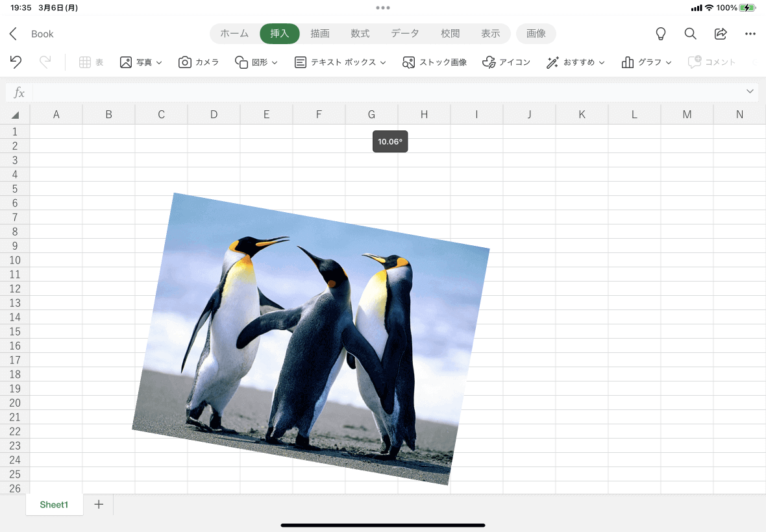Viewport: 766px width, 532px height.
Task: Switch to the 表示 tab
Action: click(491, 34)
